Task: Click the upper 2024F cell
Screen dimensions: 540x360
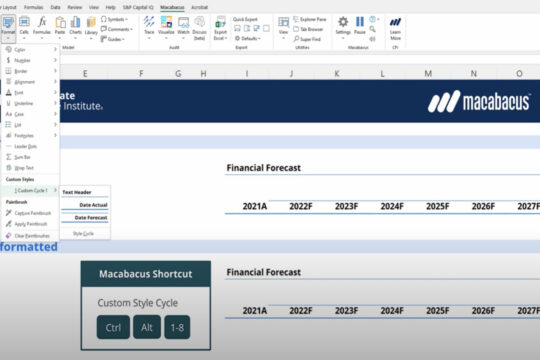Action: [x=392, y=206]
